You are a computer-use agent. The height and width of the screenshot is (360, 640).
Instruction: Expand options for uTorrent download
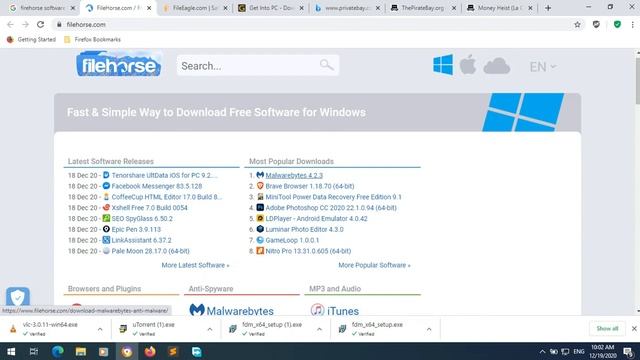[210, 329]
